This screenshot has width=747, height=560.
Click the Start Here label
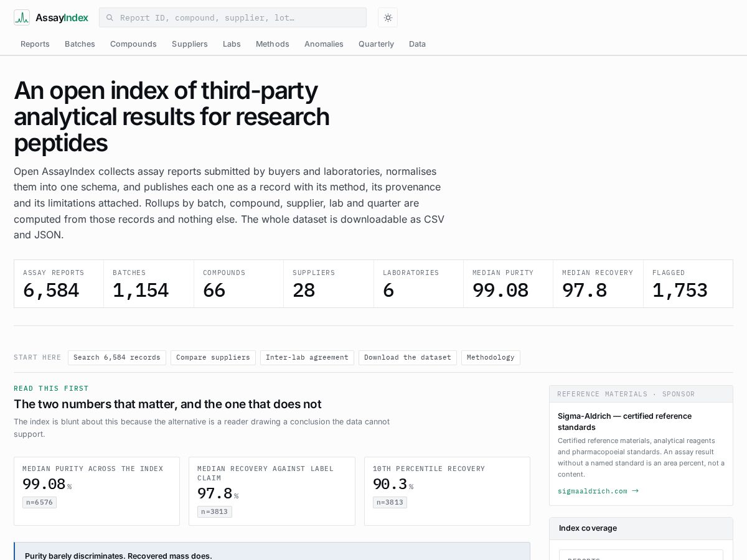pos(37,358)
